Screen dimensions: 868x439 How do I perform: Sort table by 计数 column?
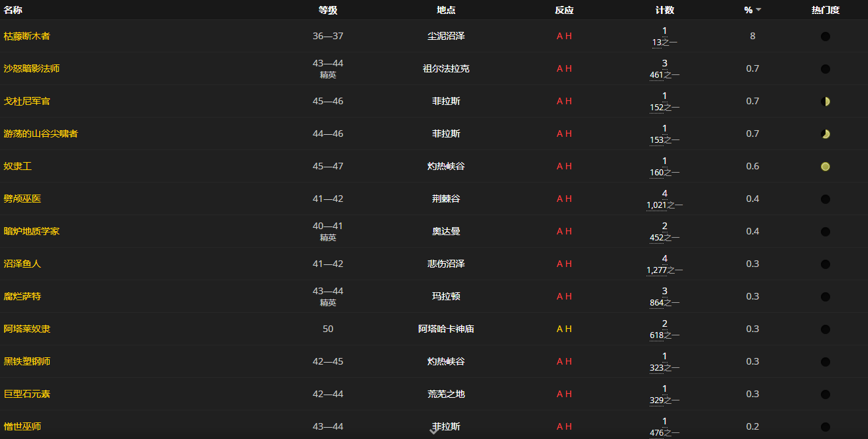(x=665, y=10)
